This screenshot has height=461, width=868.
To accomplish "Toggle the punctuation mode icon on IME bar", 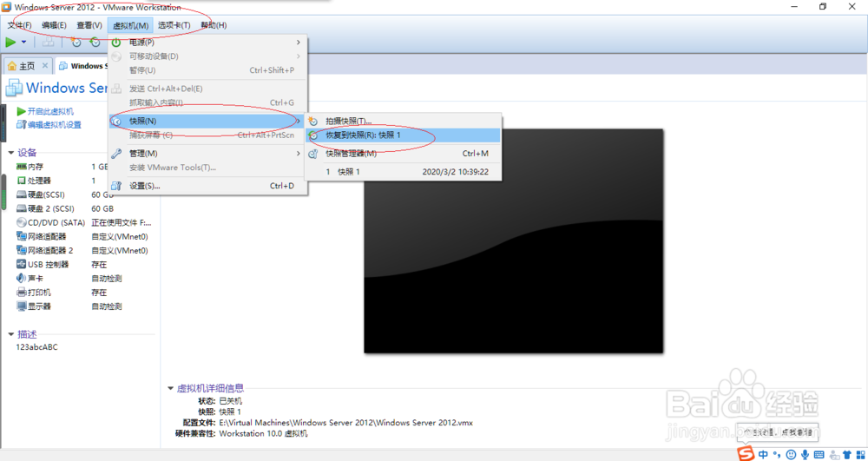I will tap(777, 455).
